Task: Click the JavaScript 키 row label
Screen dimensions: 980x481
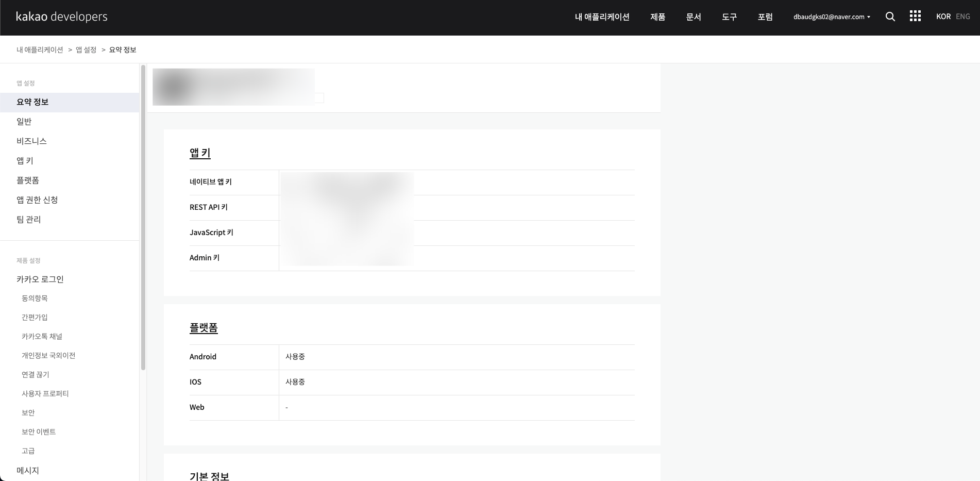Action: tap(211, 233)
